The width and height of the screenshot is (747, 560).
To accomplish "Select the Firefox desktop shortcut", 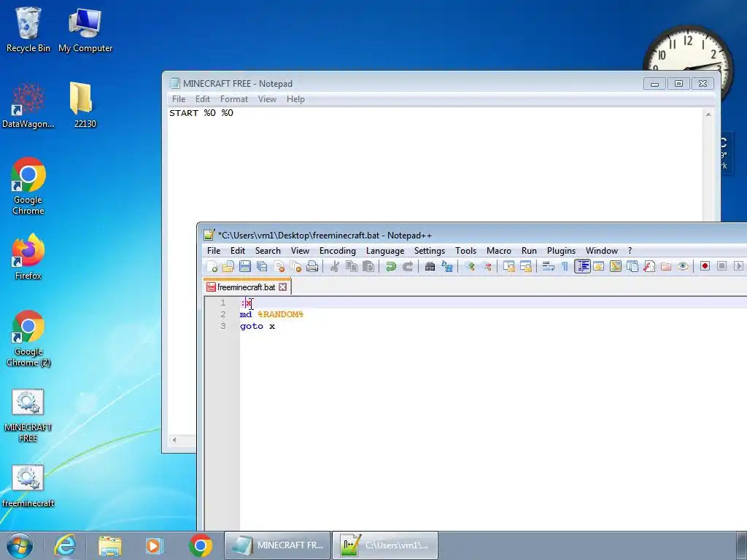I will coord(28,256).
